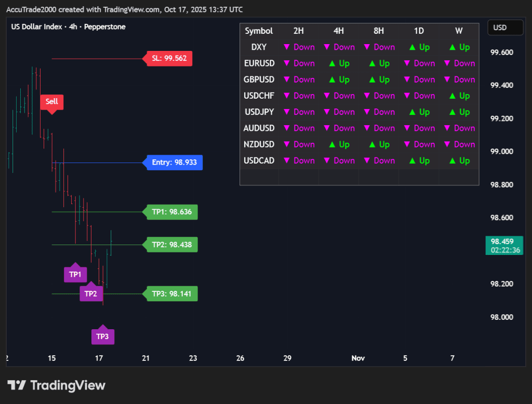Click the 8H column header in table

(379, 31)
